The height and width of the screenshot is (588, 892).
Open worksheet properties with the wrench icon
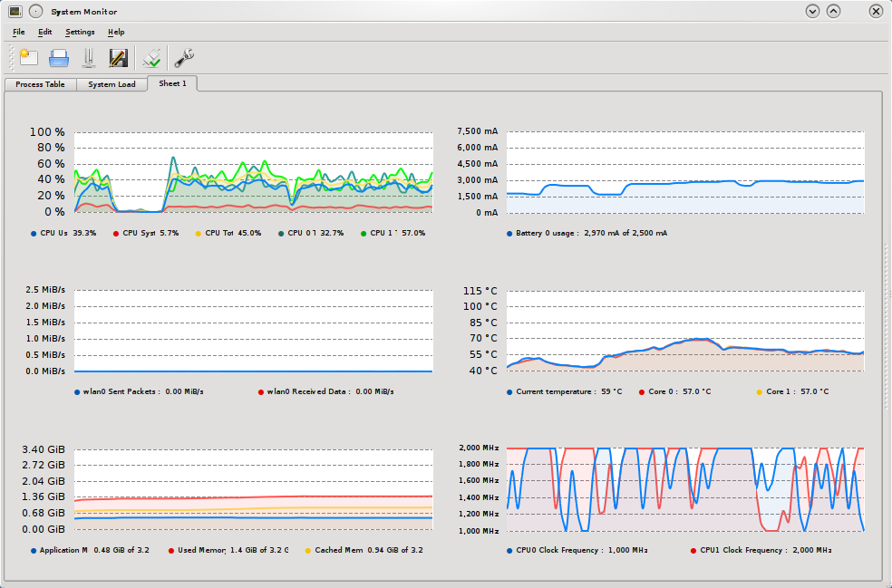point(184,58)
